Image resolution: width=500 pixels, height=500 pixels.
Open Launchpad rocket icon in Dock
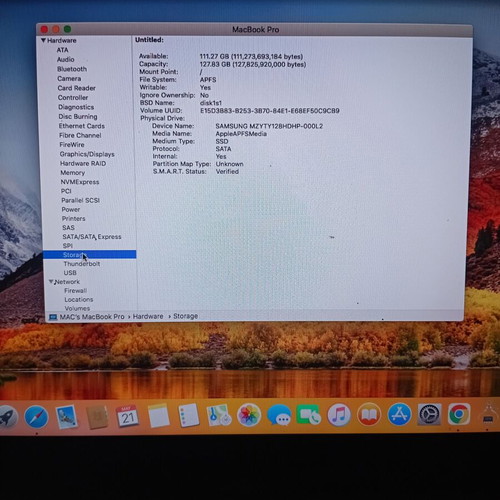point(7,417)
